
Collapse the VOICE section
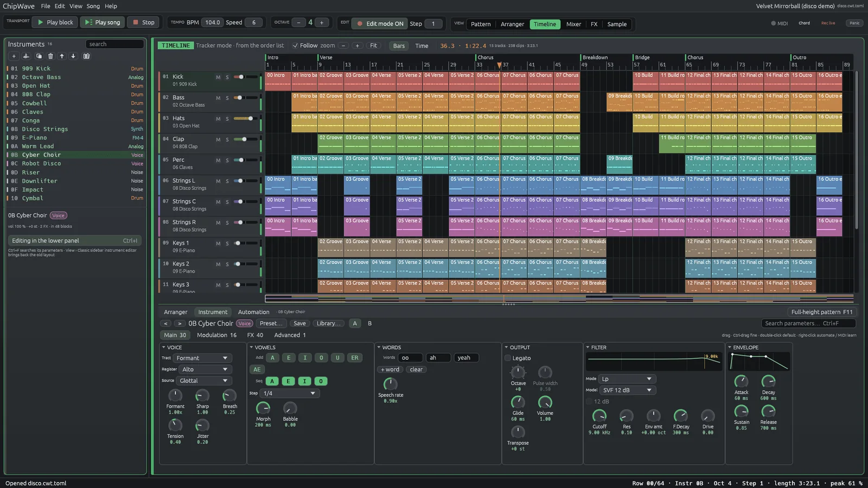pos(164,348)
